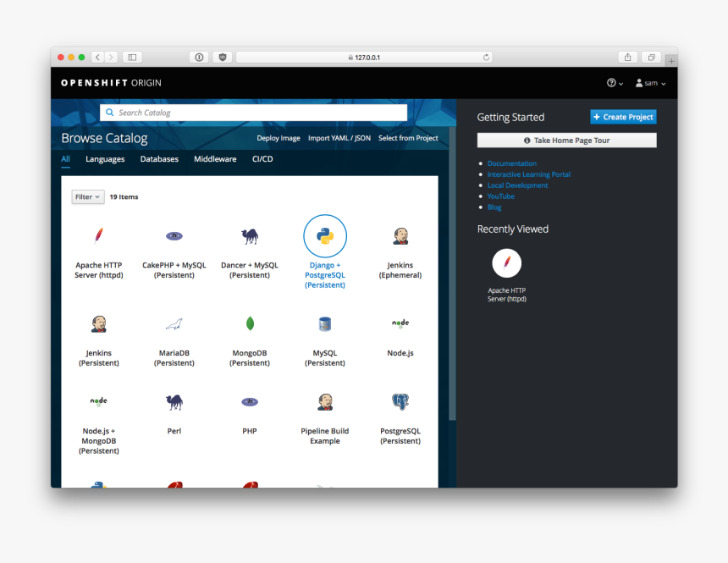Pick the MariaDB seal icon
The height and width of the screenshot is (563, 728).
click(x=174, y=323)
